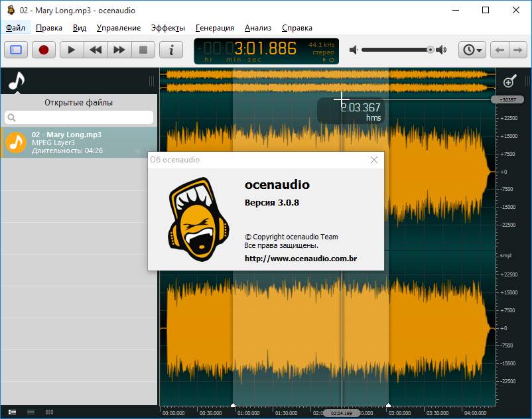
Task: Open the Эффекты menu
Action: (x=168, y=28)
